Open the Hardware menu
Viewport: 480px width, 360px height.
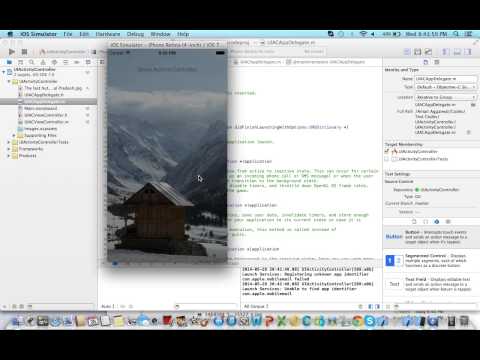(x=108, y=34)
